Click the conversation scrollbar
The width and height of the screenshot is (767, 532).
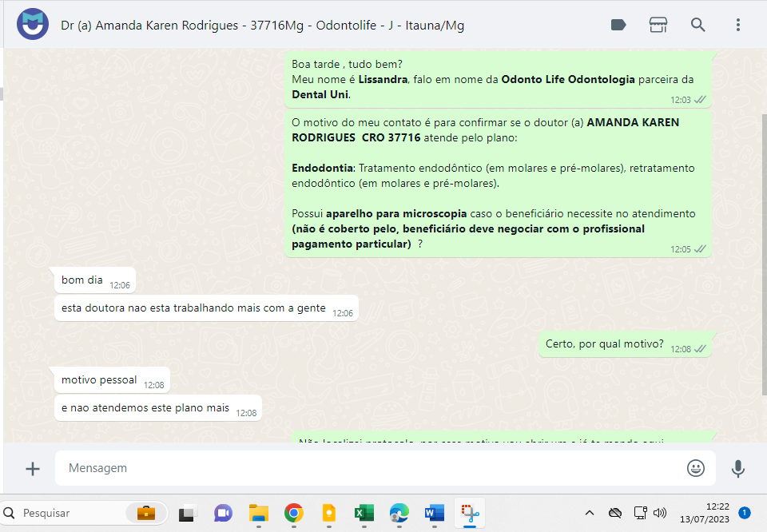tap(764, 254)
